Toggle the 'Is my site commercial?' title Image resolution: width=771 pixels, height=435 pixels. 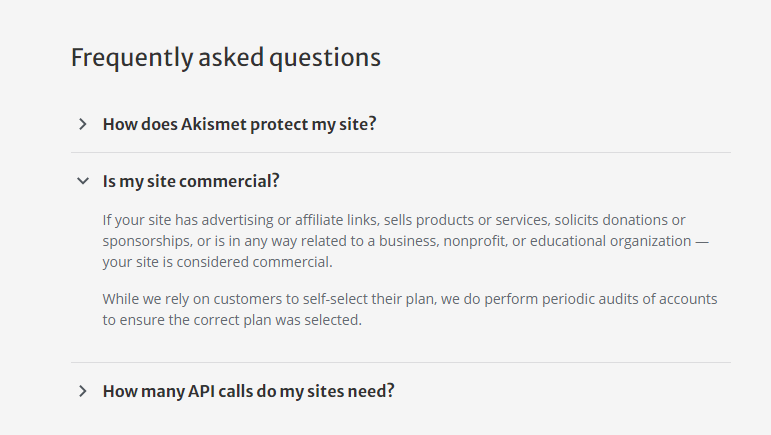(191, 181)
